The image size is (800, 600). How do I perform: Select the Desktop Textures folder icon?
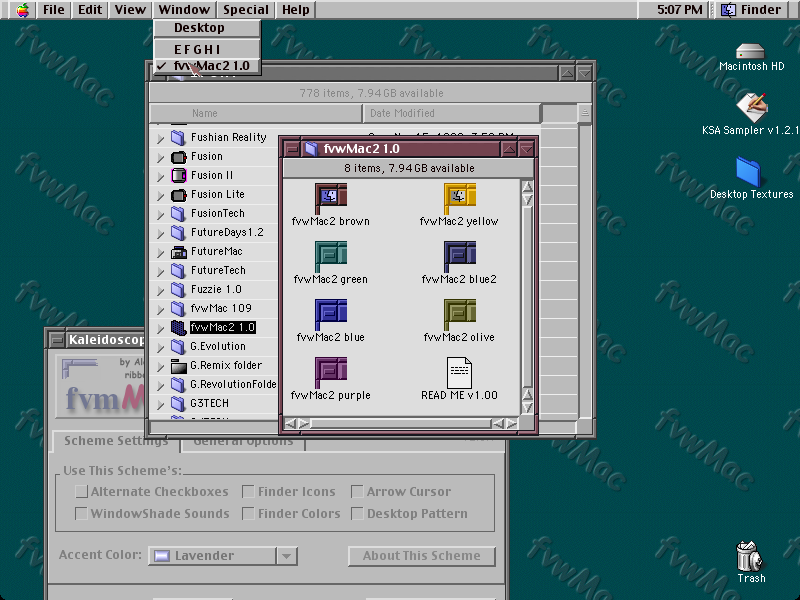click(x=748, y=172)
